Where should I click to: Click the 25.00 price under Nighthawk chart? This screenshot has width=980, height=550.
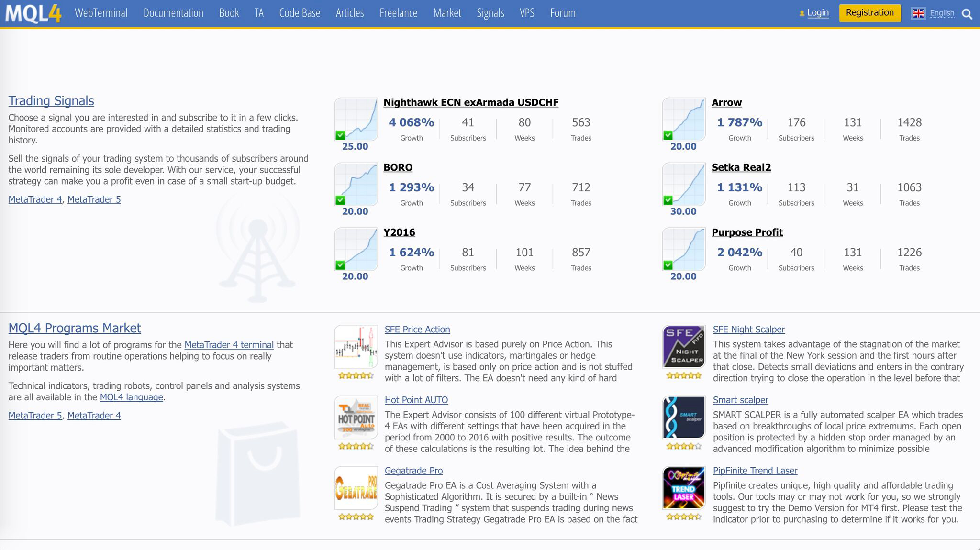355,146
